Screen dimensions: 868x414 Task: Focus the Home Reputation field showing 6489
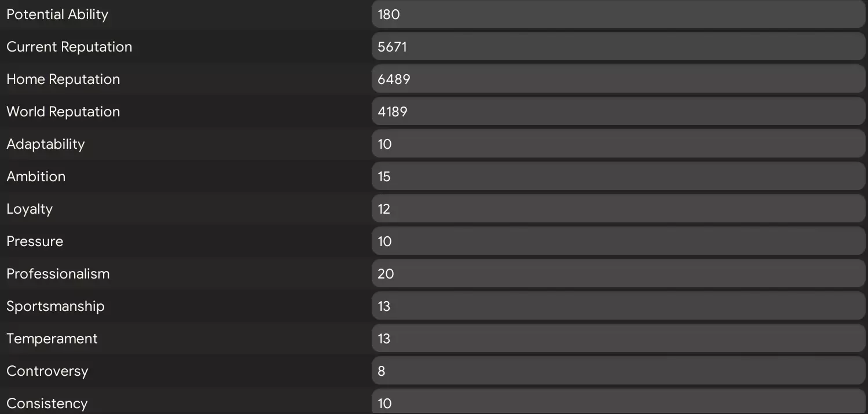[x=618, y=79]
